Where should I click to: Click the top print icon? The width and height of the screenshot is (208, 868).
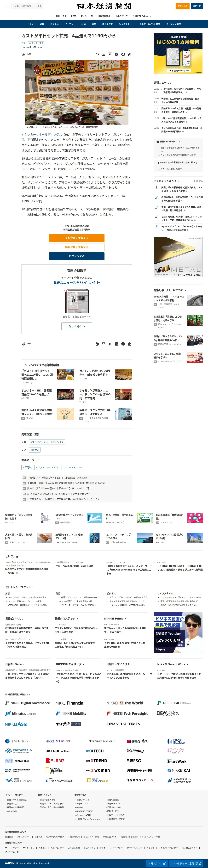(x=97, y=54)
